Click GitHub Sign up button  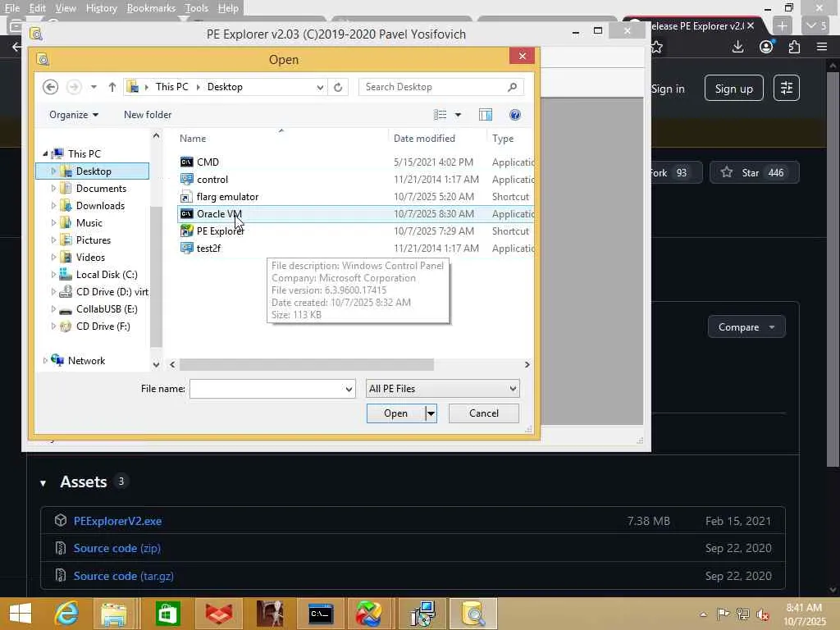pos(734,89)
